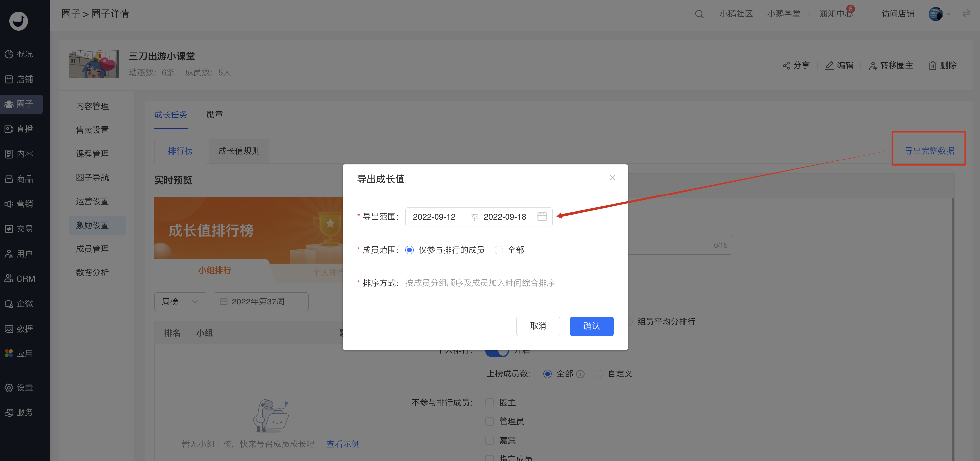The width and height of the screenshot is (980, 461).
Task: Open CRM section in sidebar
Action: pyautogui.click(x=20, y=279)
